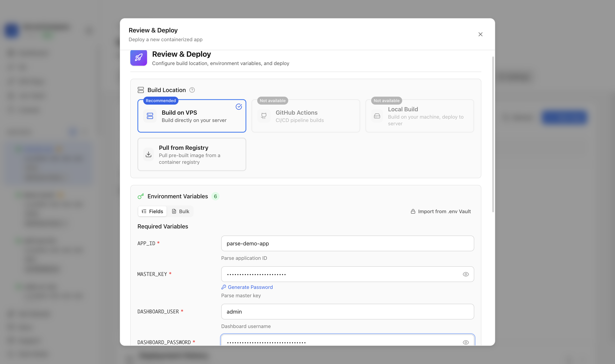615x364 pixels.
Task: Click the key icon beside Generate Password
Action: coord(224,287)
